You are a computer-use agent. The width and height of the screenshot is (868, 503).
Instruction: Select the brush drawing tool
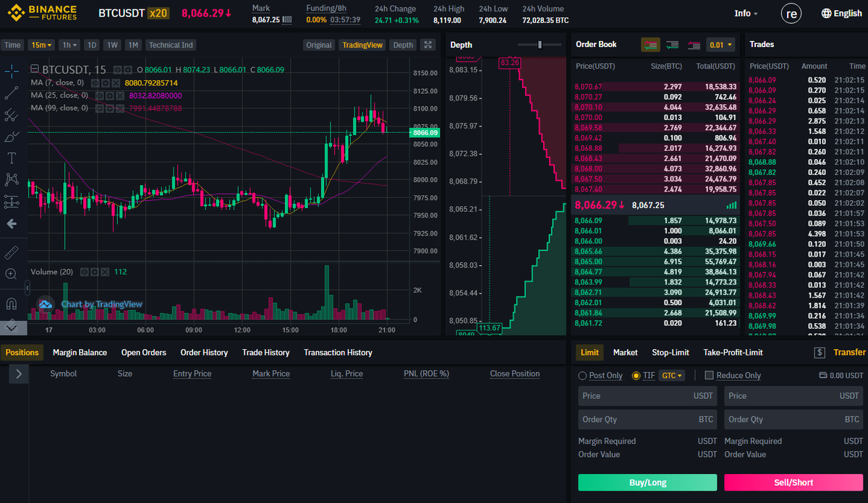click(12, 137)
